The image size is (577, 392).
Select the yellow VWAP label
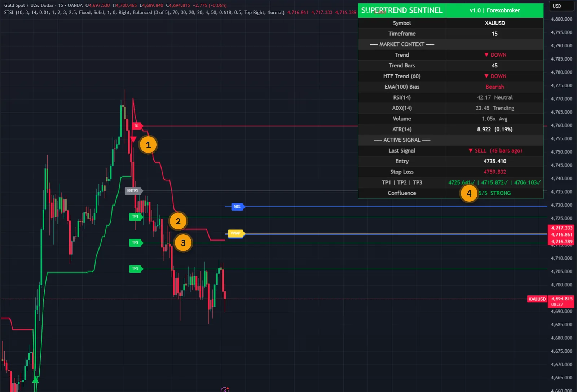(236, 234)
